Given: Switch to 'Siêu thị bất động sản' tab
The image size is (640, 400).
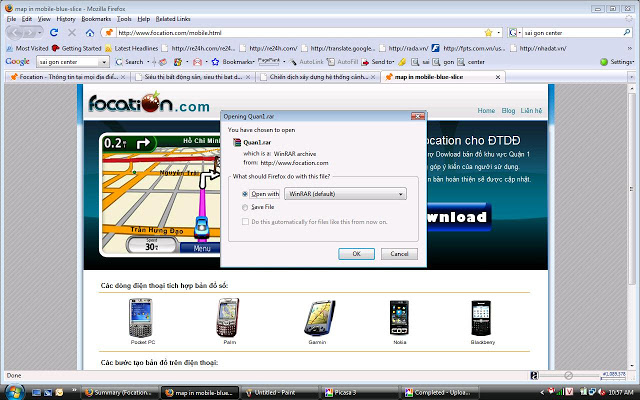Looking at the screenshot, I should 192,77.
